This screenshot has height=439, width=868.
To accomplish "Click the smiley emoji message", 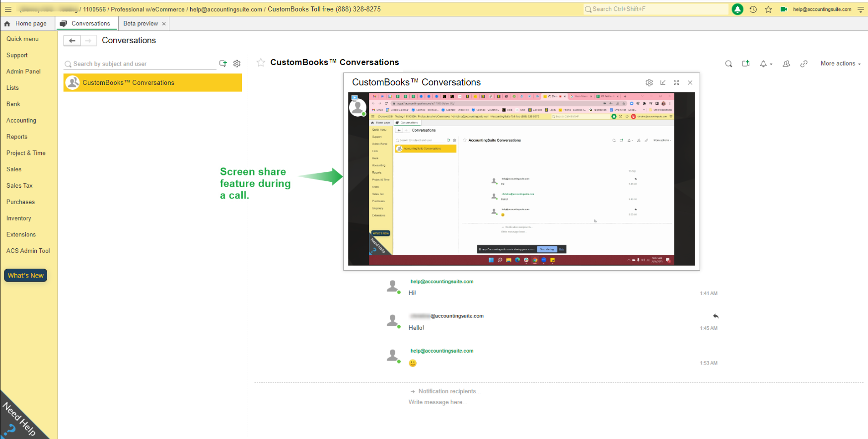I will [x=413, y=363].
